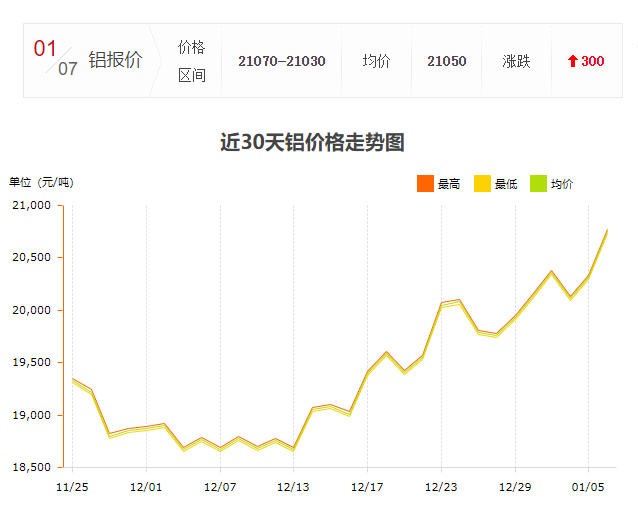
Task: Click the 19,000 y-axis label
Action: (x=32, y=415)
